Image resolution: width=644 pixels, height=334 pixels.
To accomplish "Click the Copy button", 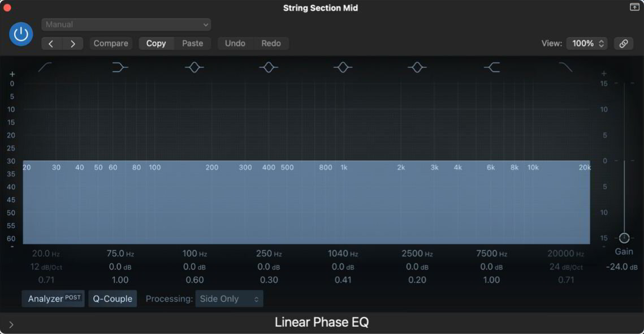I will pos(157,44).
